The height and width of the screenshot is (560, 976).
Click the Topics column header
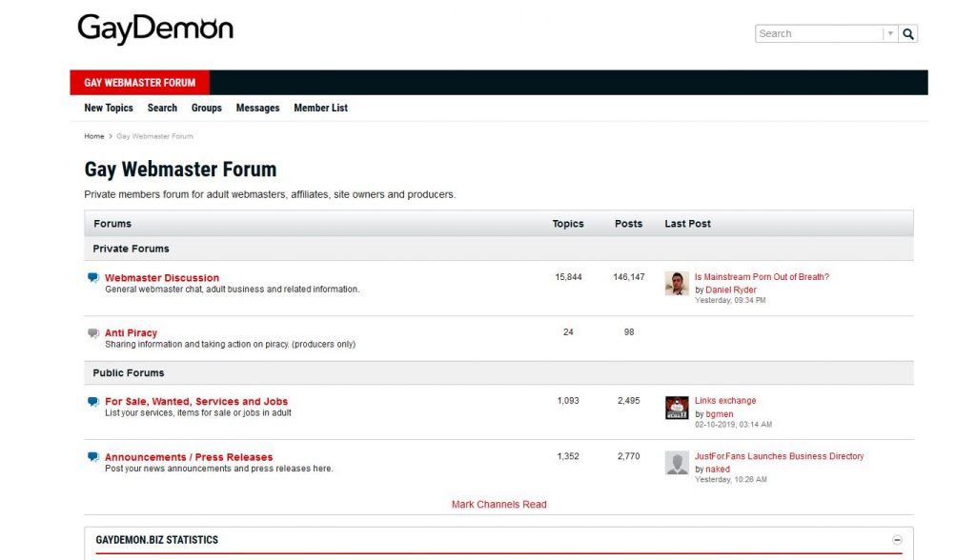click(568, 224)
